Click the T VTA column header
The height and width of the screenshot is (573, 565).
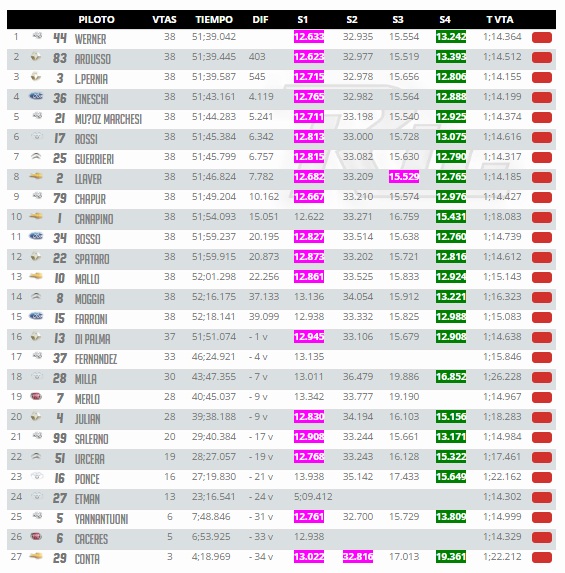[500, 20]
